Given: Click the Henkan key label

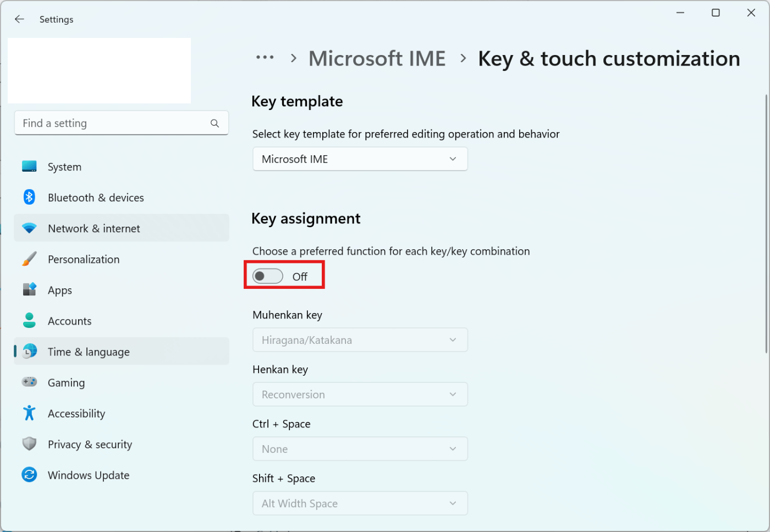Looking at the screenshot, I should click(x=280, y=369).
